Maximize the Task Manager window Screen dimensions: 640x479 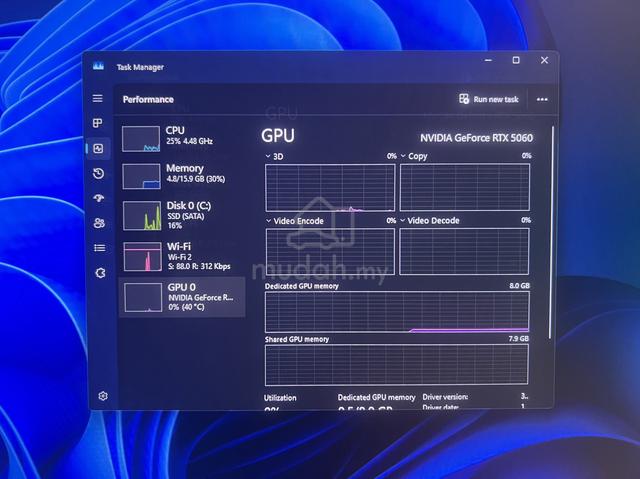[516, 60]
